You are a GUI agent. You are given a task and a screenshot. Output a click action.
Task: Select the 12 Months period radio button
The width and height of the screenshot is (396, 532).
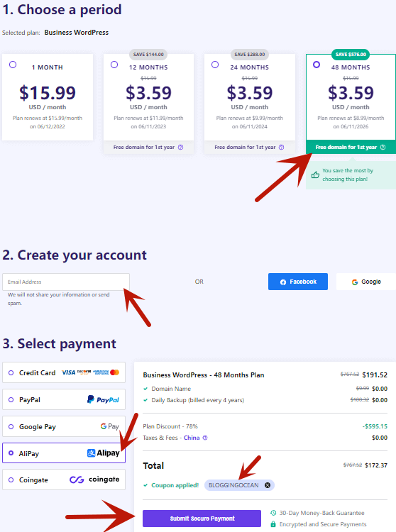pyautogui.click(x=114, y=65)
